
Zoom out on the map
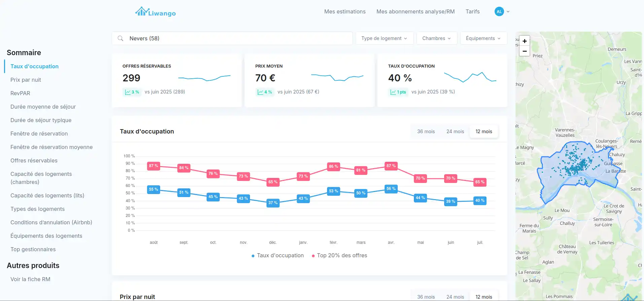tap(524, 51)
